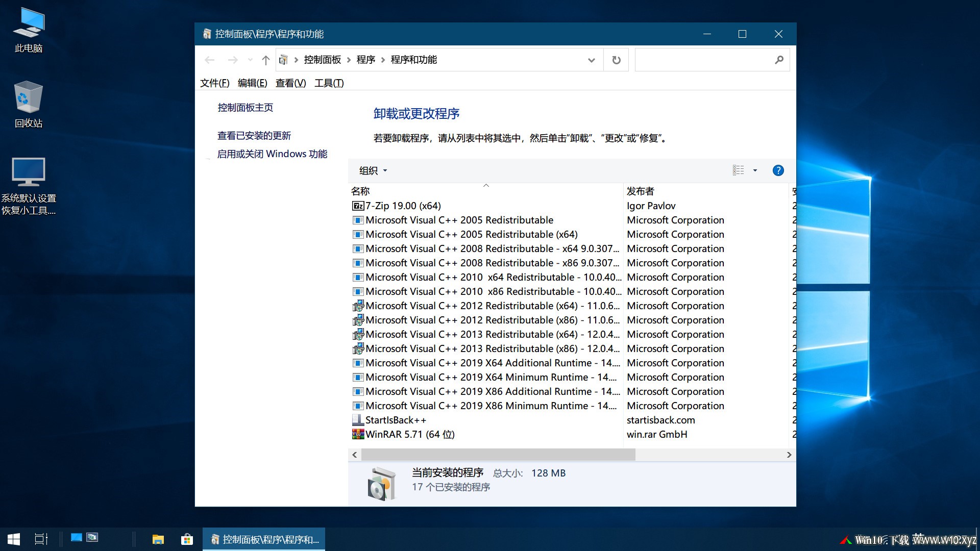Open the 编辑(E) menu
Image resolution: width=980 pixels, height=551 pixels.
(x=253, y=83)
